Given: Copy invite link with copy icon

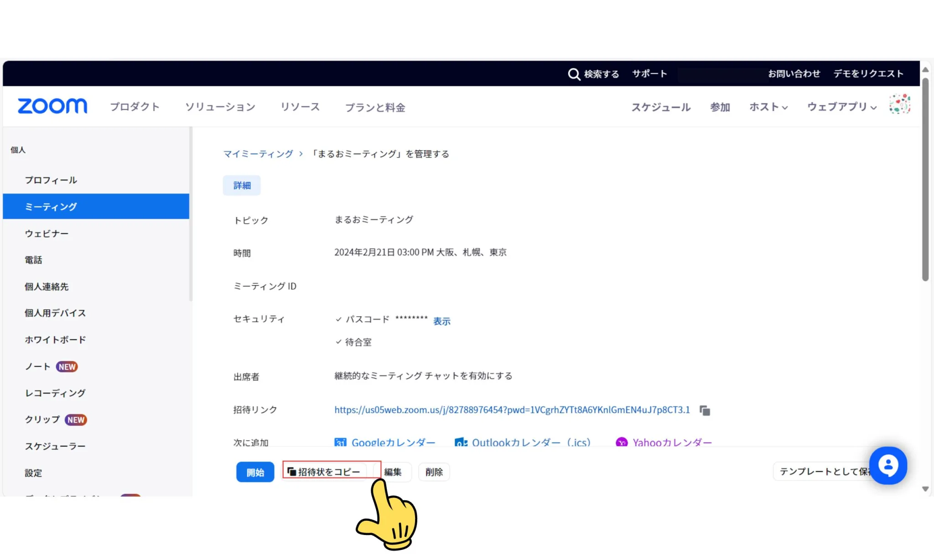Looking at the screenshot, I should [x=705, y=411].
